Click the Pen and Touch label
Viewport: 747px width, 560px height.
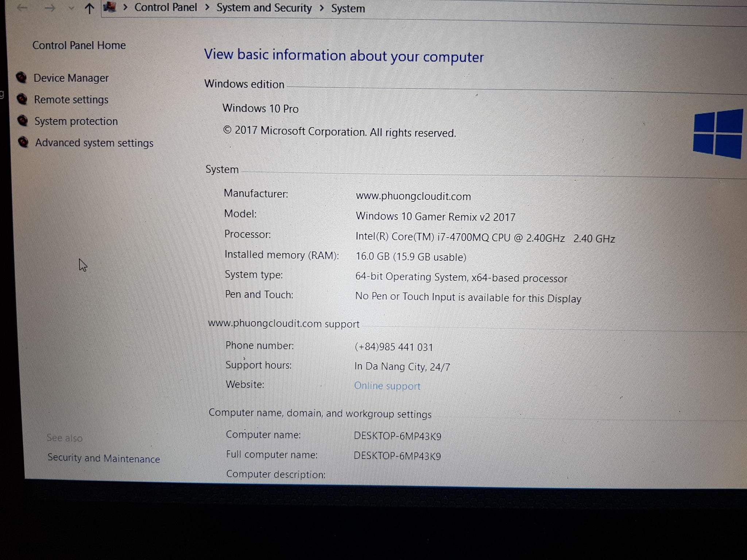[259, 294]
